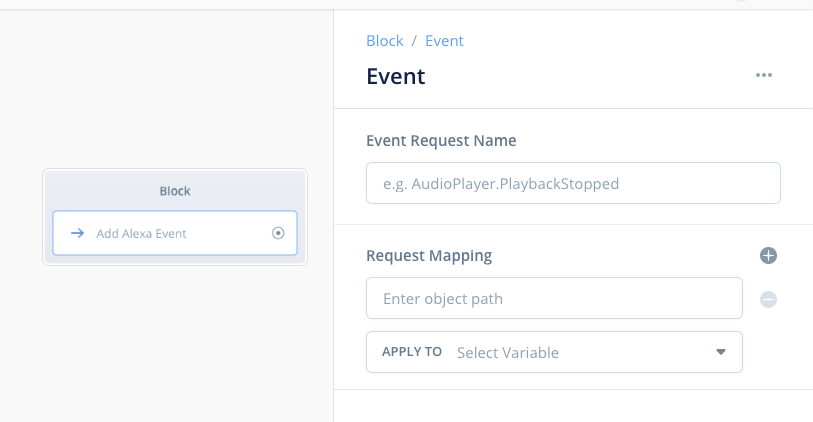The image size is (813, 422).
Task: Open the Apply To variable selector
Action: point(554,352)
